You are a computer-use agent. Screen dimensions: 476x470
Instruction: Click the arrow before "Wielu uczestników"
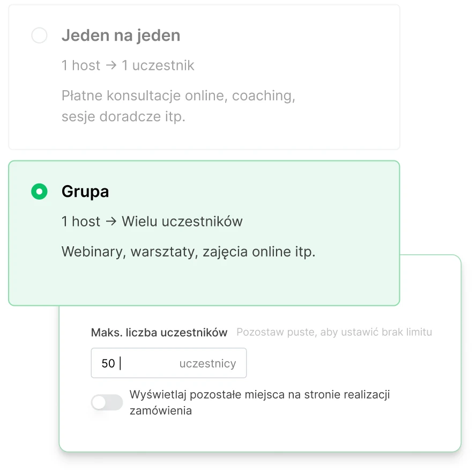111,222
